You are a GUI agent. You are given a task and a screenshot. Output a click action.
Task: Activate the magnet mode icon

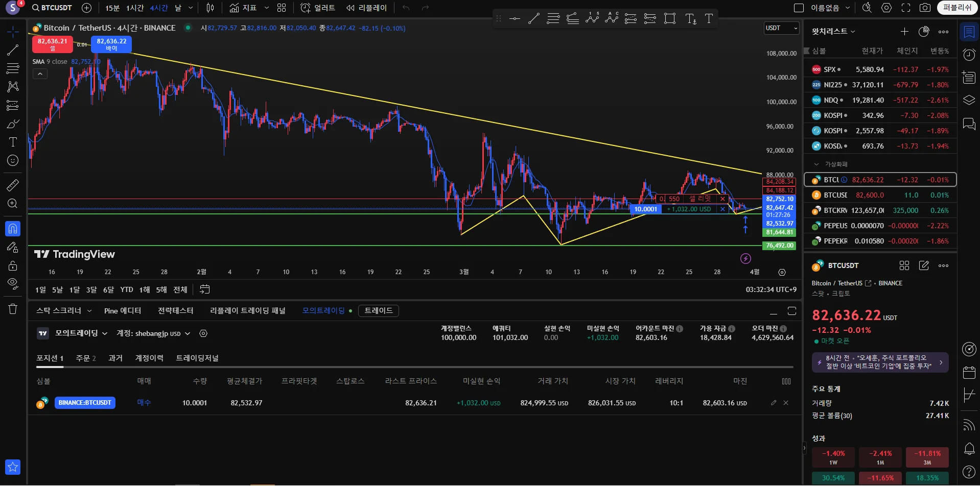point(13,229)
